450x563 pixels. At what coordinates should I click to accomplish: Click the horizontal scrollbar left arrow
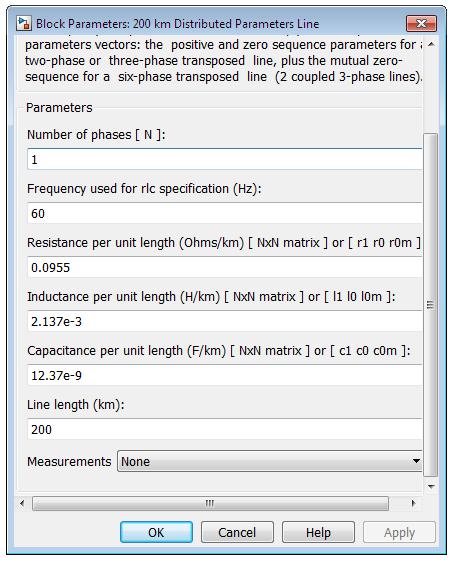[22, 503]
